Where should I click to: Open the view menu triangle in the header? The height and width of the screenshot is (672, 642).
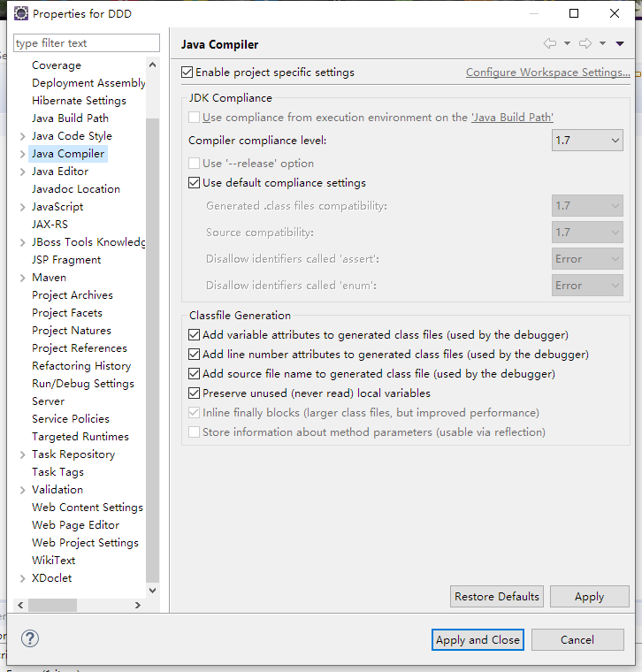point(620,43)
